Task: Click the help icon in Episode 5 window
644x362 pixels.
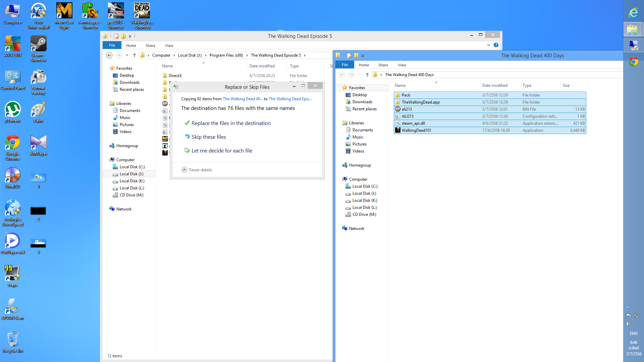Action: tap(496, 45)
